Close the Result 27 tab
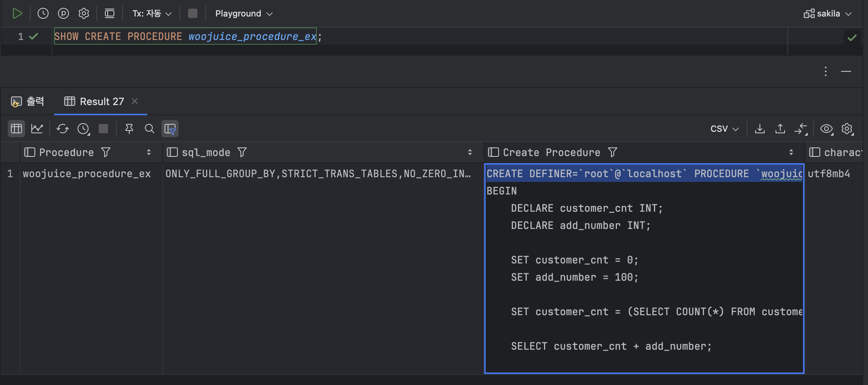868x385 pixels. (135, 101)
